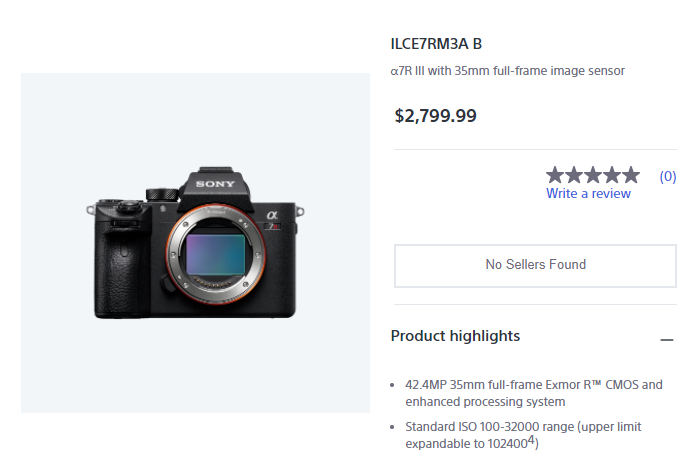681x455 pixels.
Task: Click the Product highlights heading
Action: pos(455,336)
